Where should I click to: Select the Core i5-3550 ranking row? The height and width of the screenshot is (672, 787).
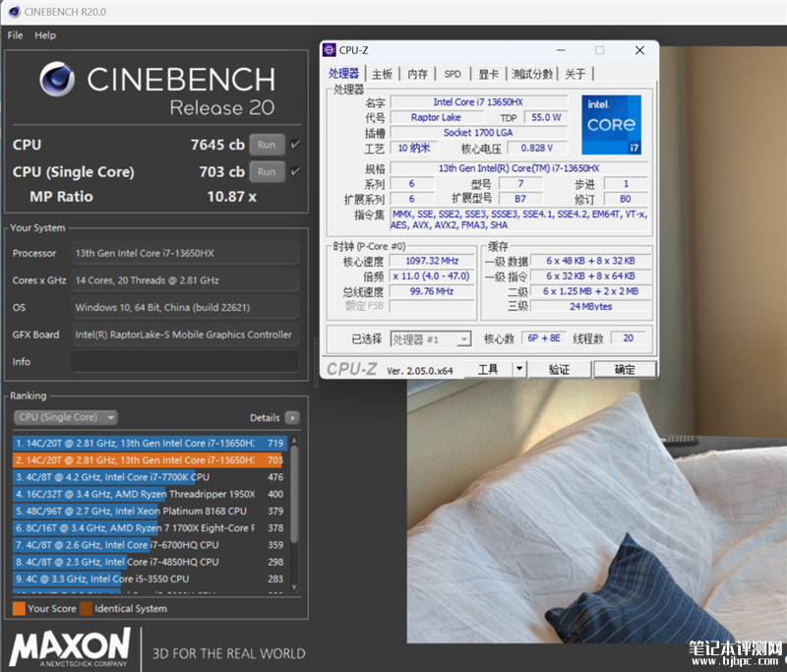pyautogui.click(x=150, y=580)
